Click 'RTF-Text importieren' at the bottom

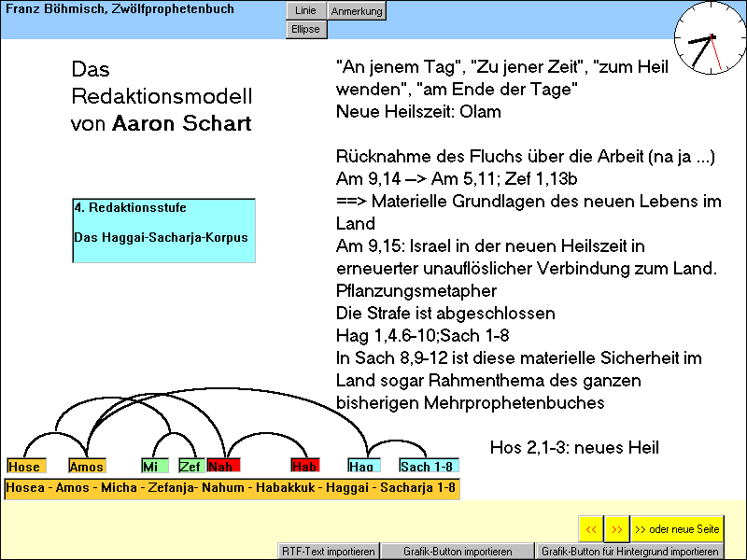(329, 551)
